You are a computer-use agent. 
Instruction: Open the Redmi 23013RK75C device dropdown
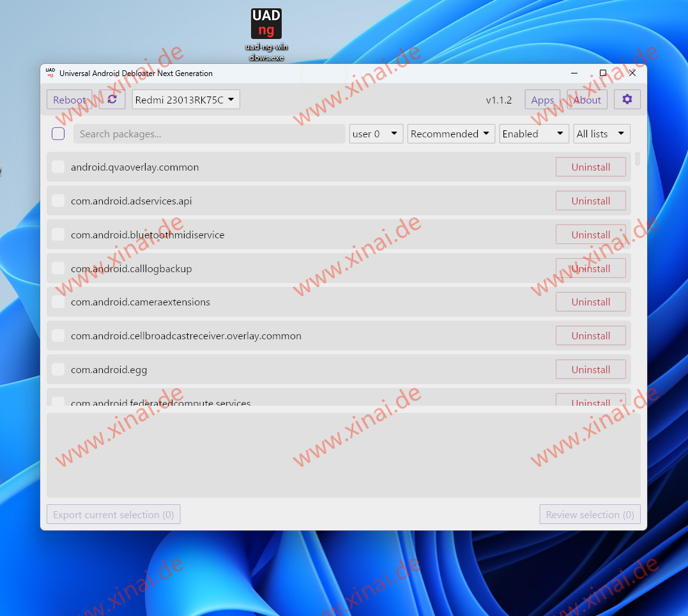point(186,100)
